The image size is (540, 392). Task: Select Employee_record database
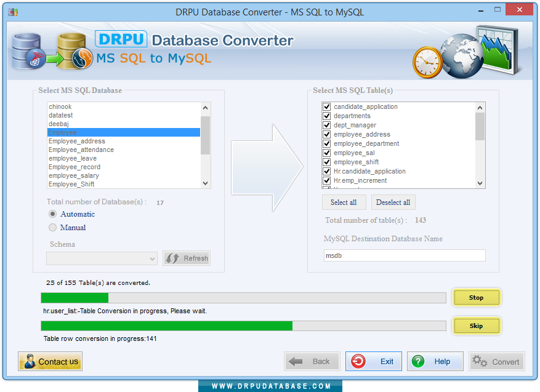click(124, 167)
